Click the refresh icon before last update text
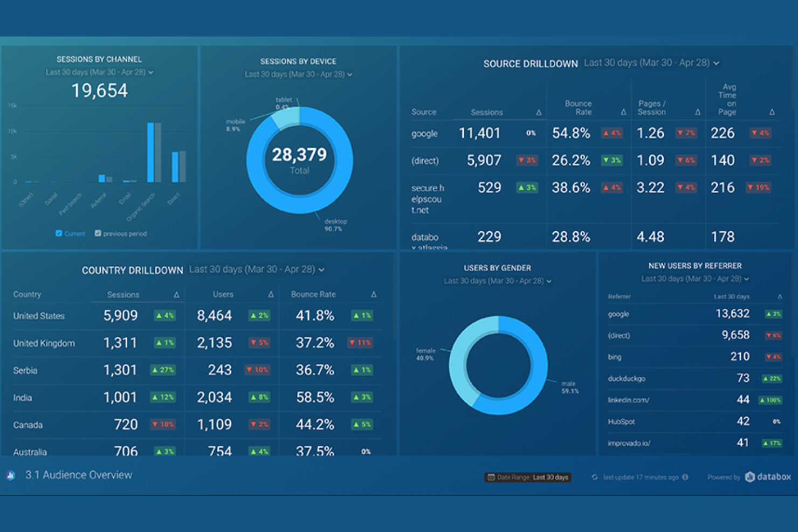Screen dimensions: 798x532 point(595,477)
